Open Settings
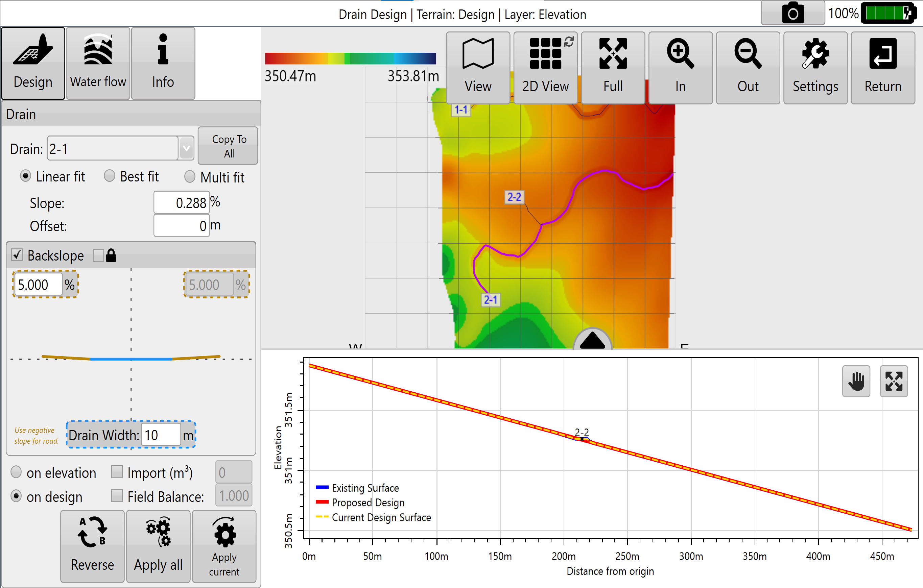The width and height of the screenshot is (923, 588). (815, 68)
